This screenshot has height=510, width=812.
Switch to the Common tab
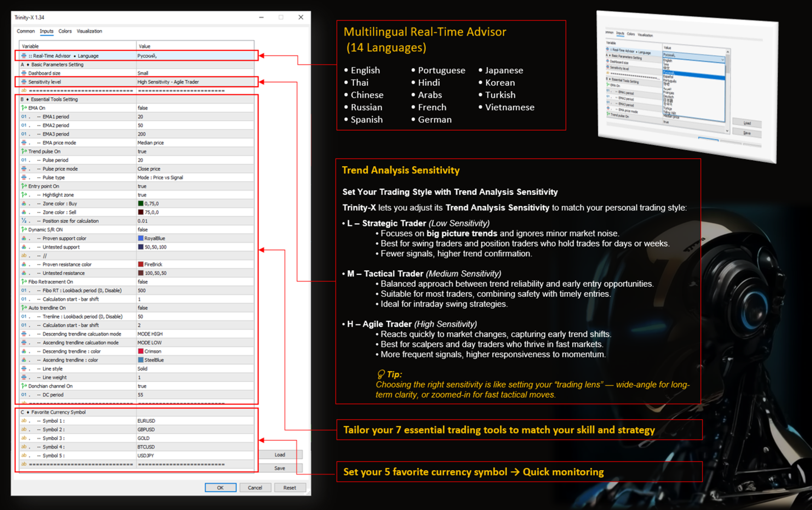coord(26,31)
